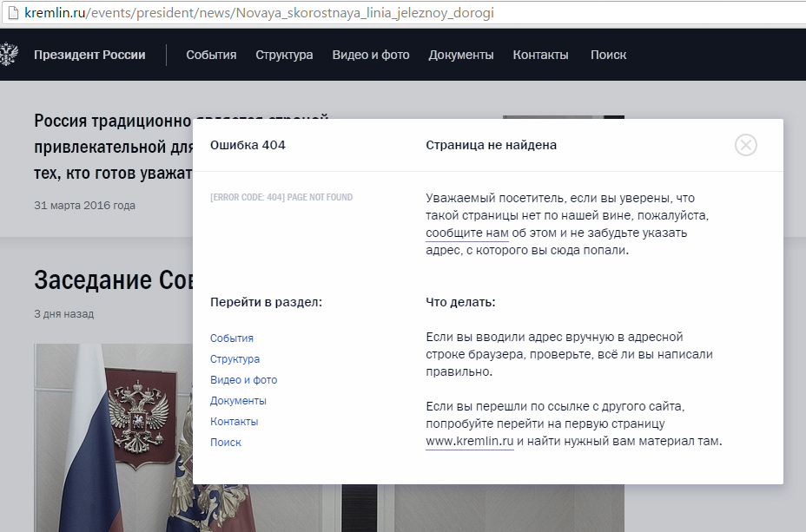Screen dimensions: 806x532
Task: Select Видео и фото link in dialog
Action: pyautogui.click(x=243, y=380)
